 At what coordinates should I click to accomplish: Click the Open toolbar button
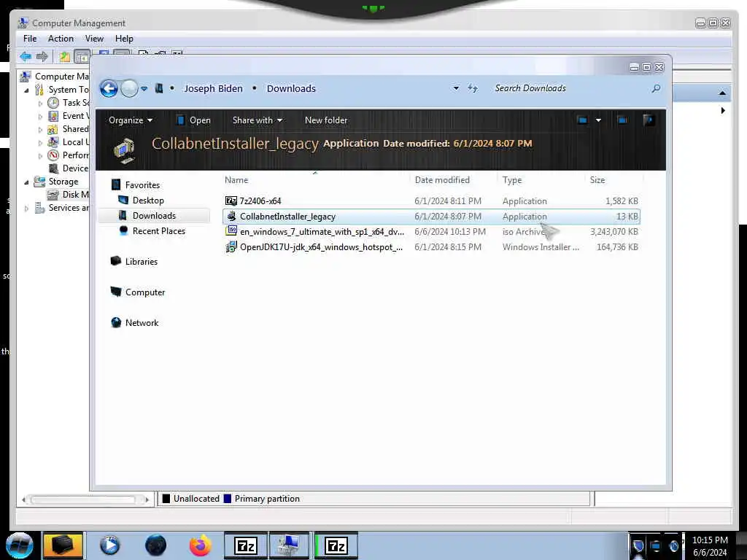point(193,120)
